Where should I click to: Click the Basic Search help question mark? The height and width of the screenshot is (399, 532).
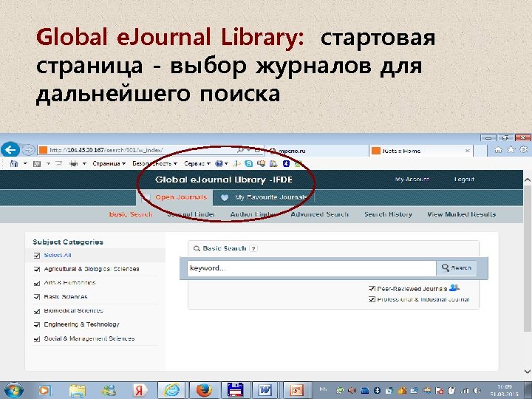pyautogui.click(x=253, y=248)
